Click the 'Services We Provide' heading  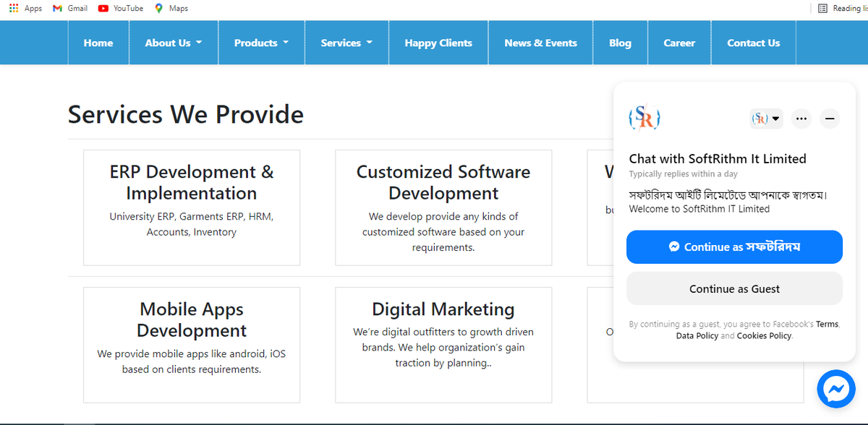click(x=186, y=114)
